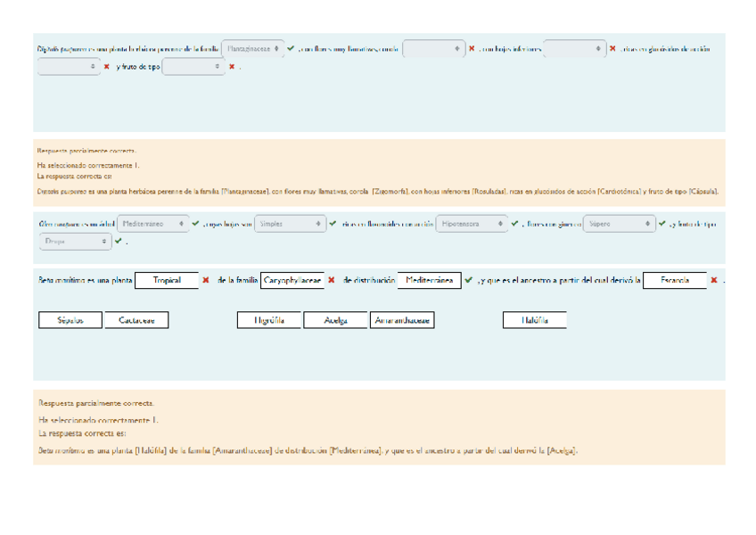The height and width of the screenshot is (535, 756).
Task: Click red cross beside Caryophyllaceae box
Action: pyautogui.click(x=332, y=280)
